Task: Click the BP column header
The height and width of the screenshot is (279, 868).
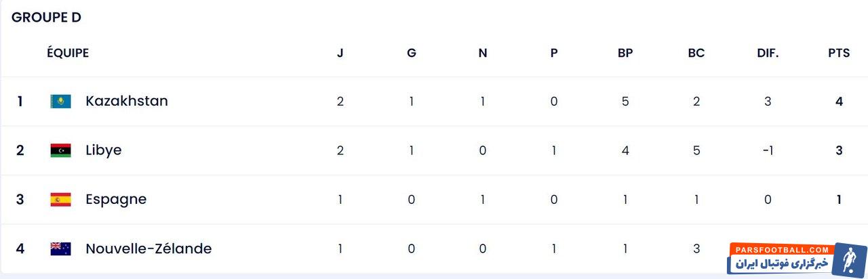Action: [625, 53]
